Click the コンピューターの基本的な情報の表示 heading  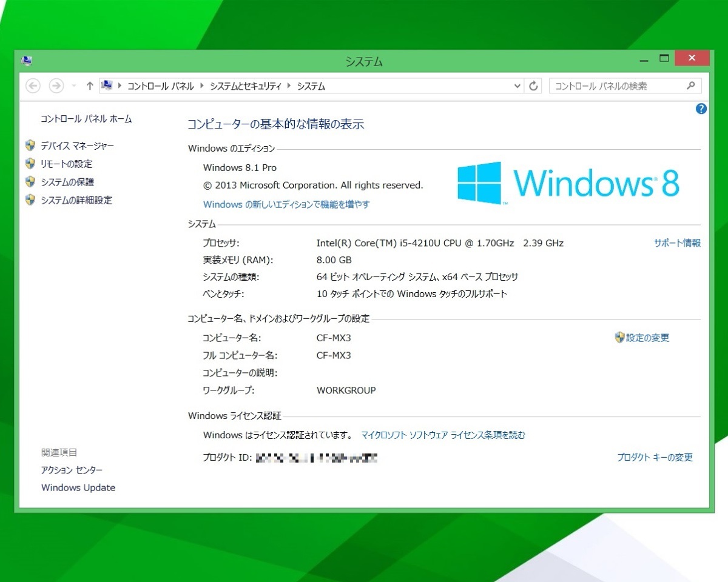coord(275,124)
